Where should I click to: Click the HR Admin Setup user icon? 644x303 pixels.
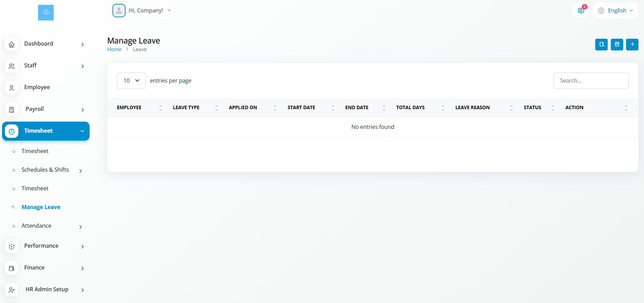pos(12,290)
